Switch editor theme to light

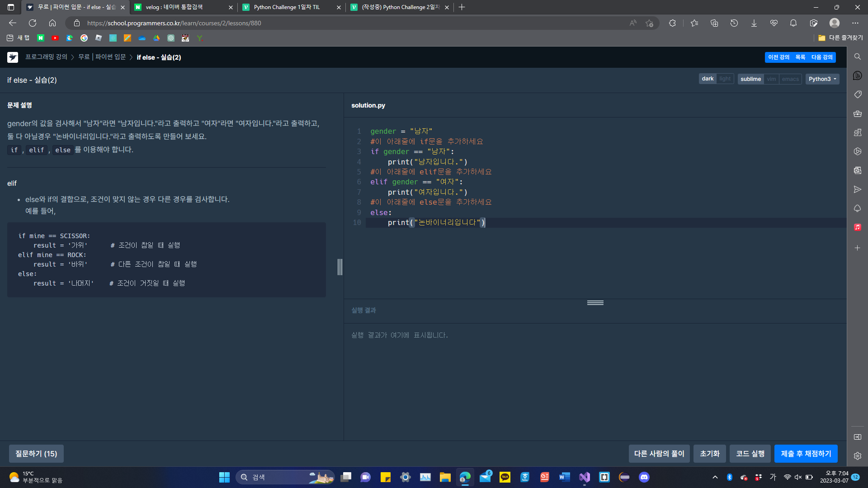coord(725,79)
